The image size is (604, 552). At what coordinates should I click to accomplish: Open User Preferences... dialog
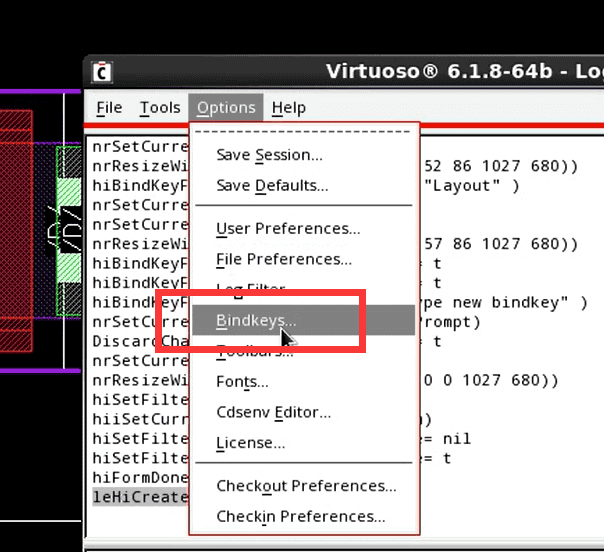point(288,229)
